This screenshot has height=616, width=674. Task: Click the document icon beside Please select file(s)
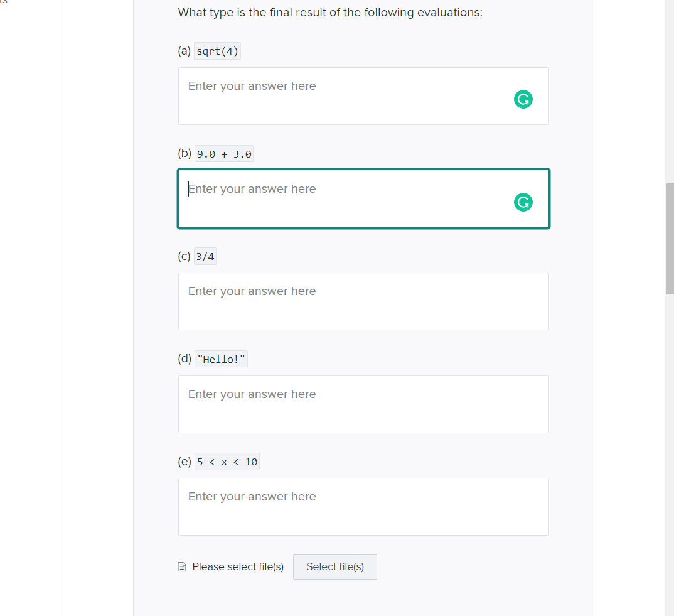(183, 567)
